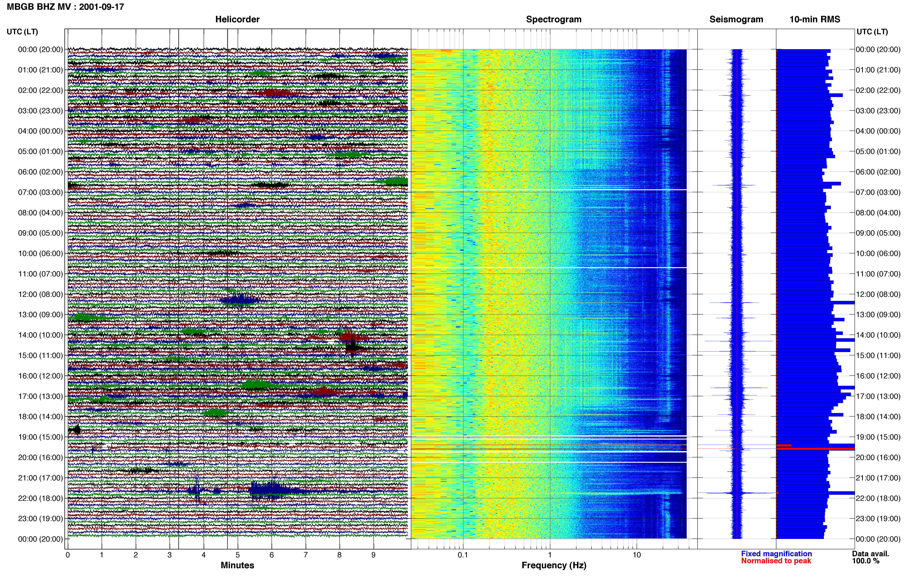Click the left '00:00 (20:00)' top time label

tap(41, 49)
